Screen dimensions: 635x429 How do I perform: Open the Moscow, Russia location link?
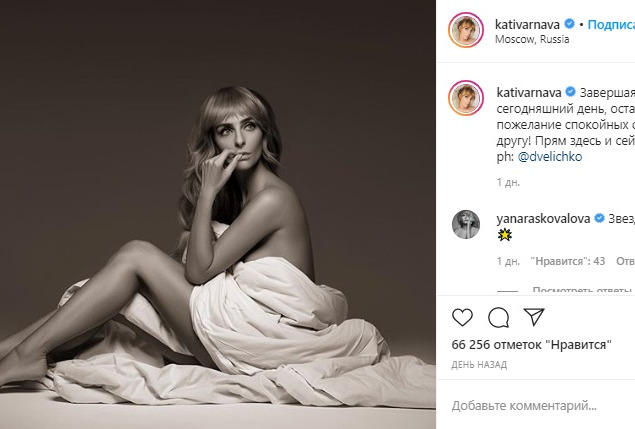coord(532,39)
